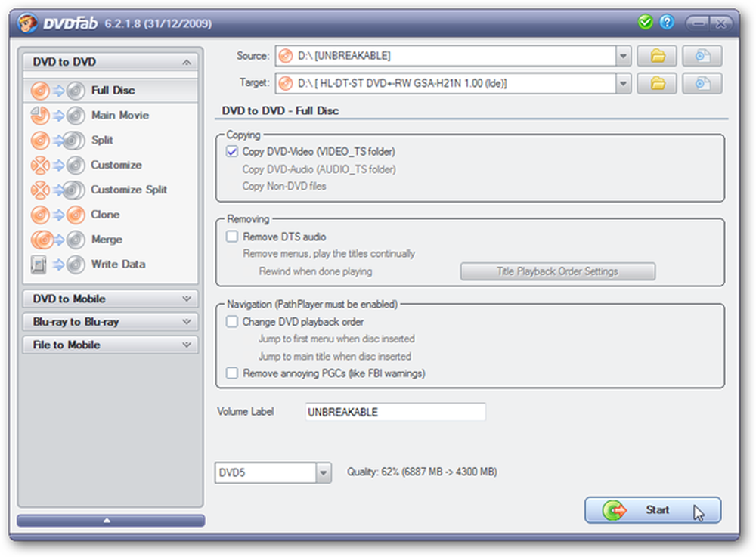Image resolution: width=756 pixels, height=557 pixels.
Task: Select Write Data mode label
Action: click(x=118, y=264)
